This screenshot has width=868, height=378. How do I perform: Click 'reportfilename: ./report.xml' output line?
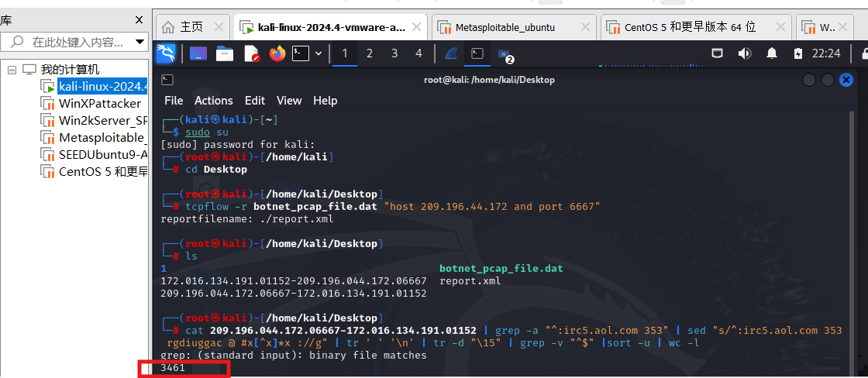point(247,219)
